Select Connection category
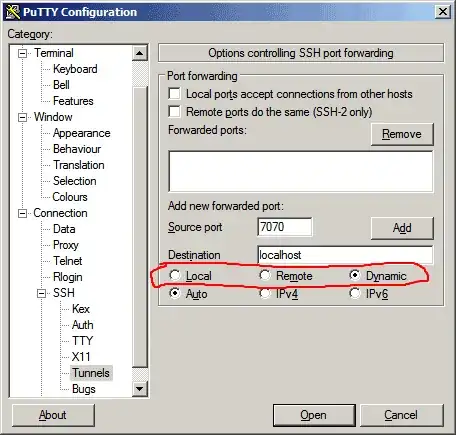Viewport: 456px width, 435px height. pyautogui.click(x=60, y=213)
